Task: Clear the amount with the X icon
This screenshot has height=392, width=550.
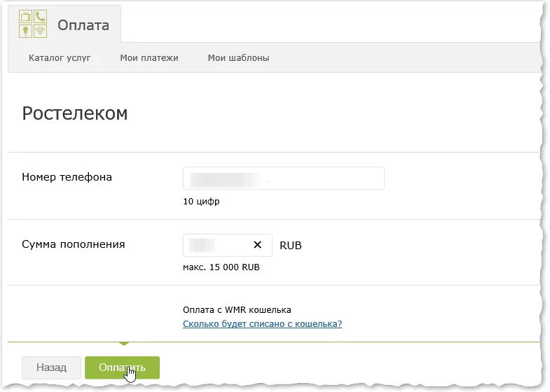Action: tap(257, 245)
